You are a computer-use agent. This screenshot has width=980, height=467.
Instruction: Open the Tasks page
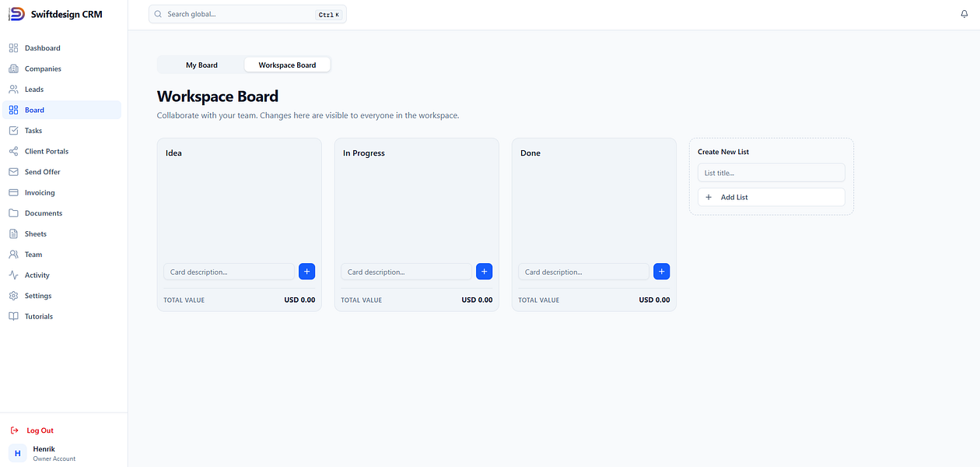tap(62, 131)
